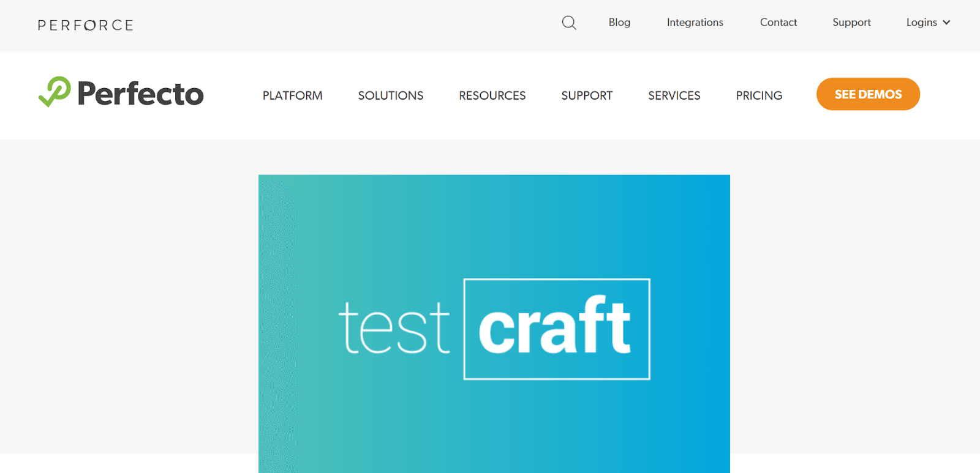Open the Integrations link

tap(695, 23)
